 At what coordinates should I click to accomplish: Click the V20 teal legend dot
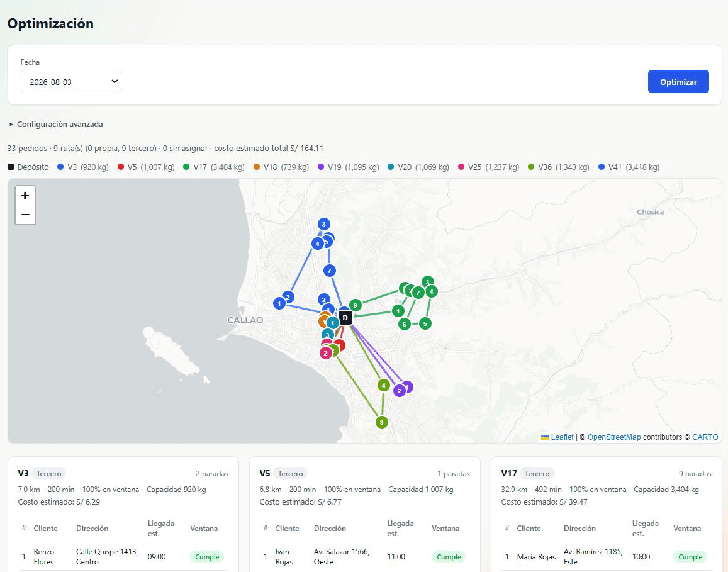391,167
